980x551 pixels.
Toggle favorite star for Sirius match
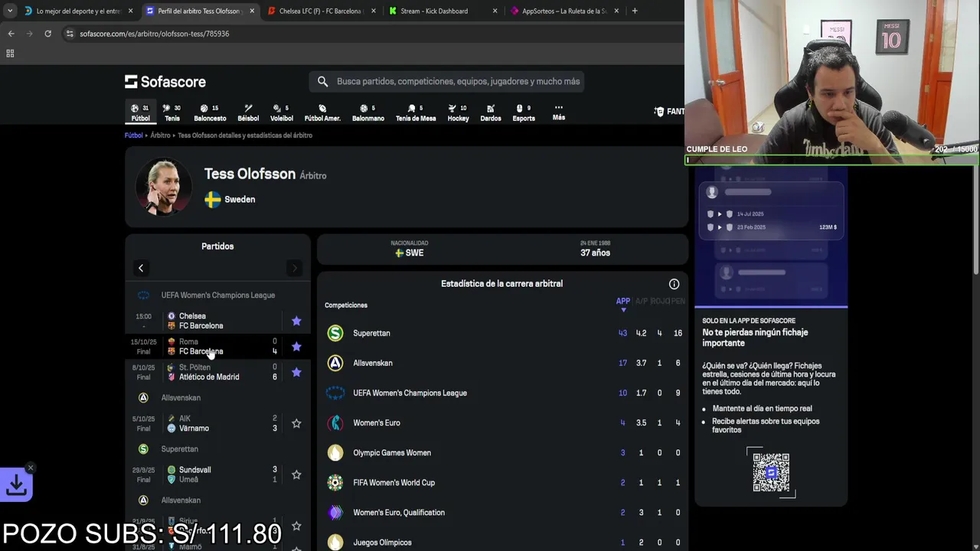coord(296,526)
